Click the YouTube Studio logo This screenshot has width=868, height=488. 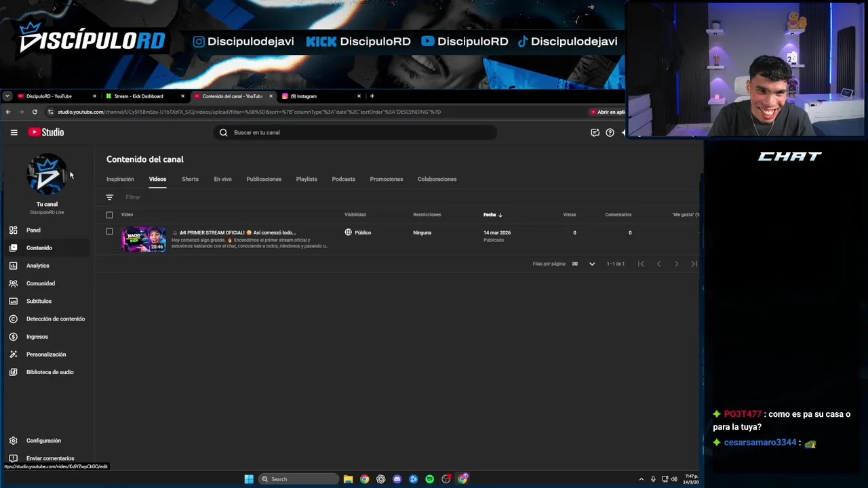click(x=46, y=132)
